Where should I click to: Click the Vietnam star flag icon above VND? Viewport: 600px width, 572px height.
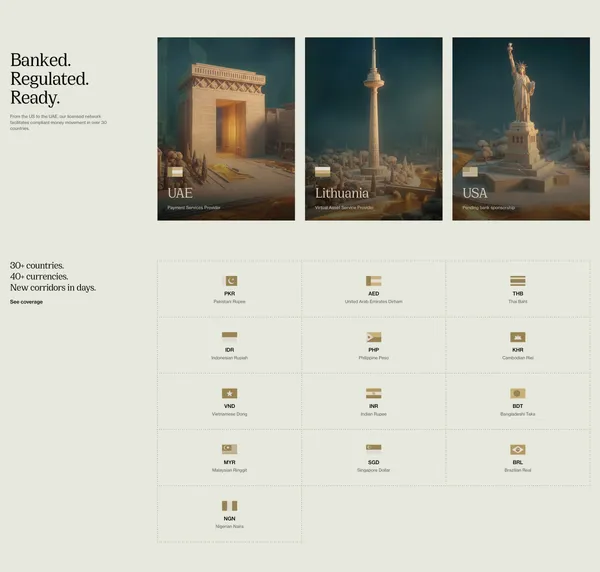coord(230,393)
